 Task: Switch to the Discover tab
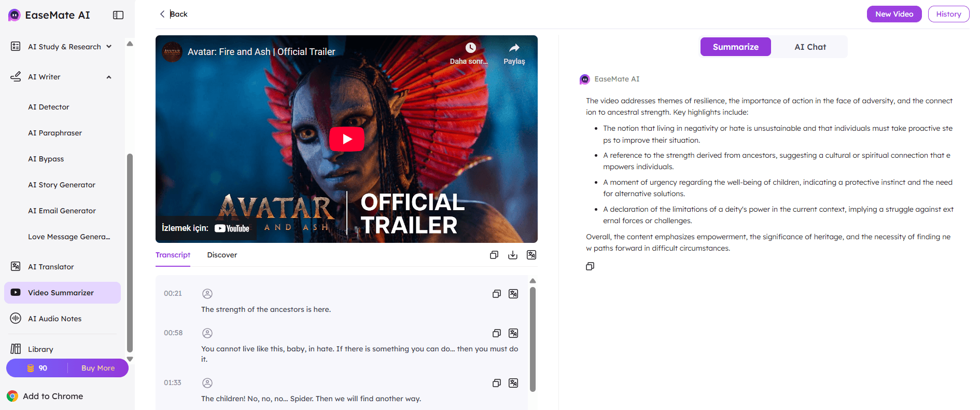222,255
